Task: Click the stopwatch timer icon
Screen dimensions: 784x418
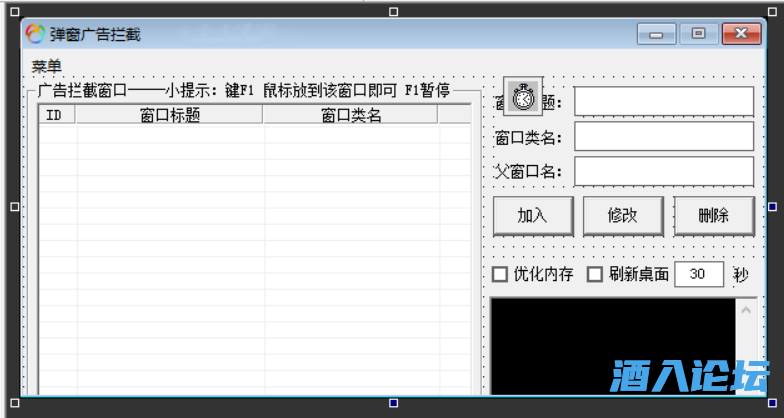Action: tap(523, 96)
